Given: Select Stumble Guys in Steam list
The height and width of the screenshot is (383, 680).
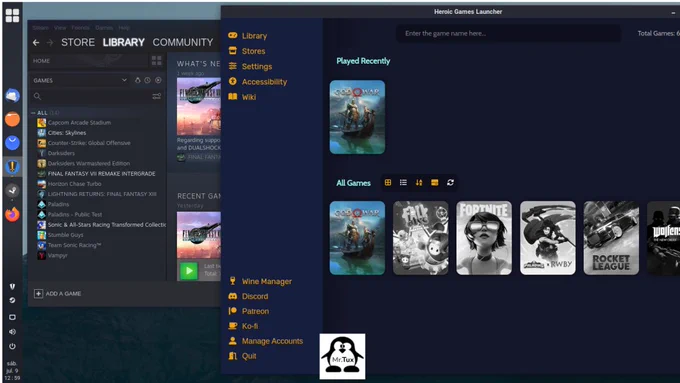Looking at the screenshot, I should [60, 235].
